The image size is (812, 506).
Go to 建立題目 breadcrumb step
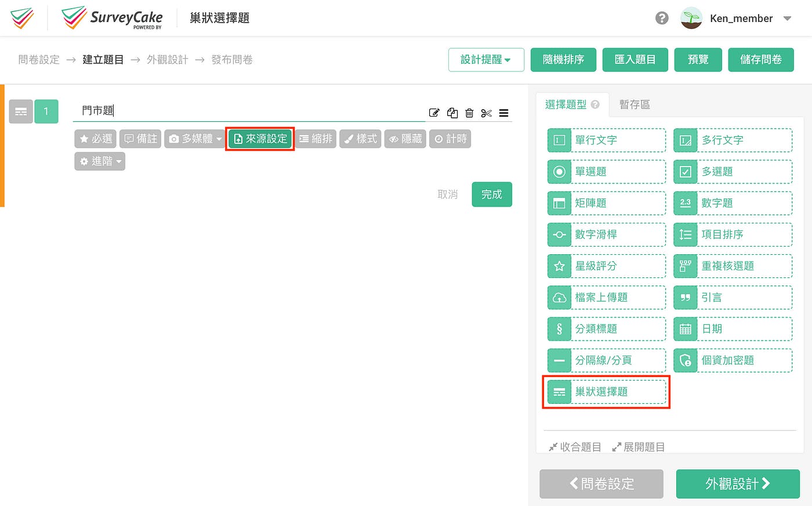pyautogui.click(x=103, y=60)
